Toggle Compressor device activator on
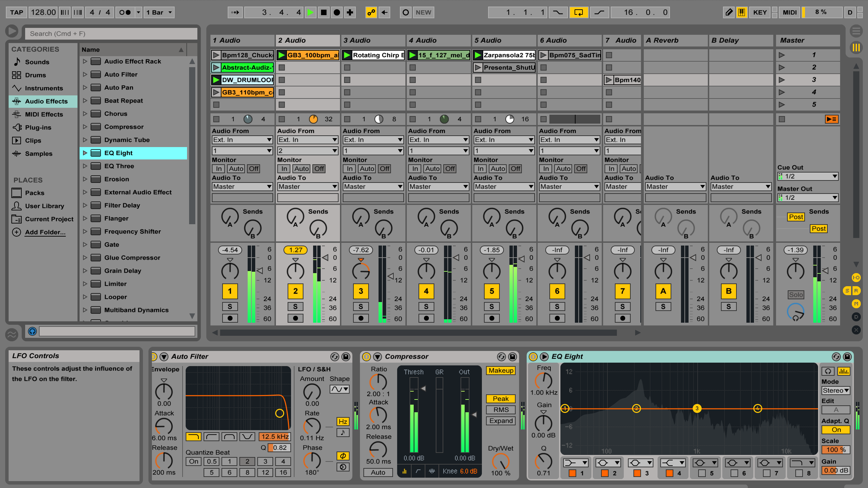Screen dimensions: 868x488 (x=366, y=356)
